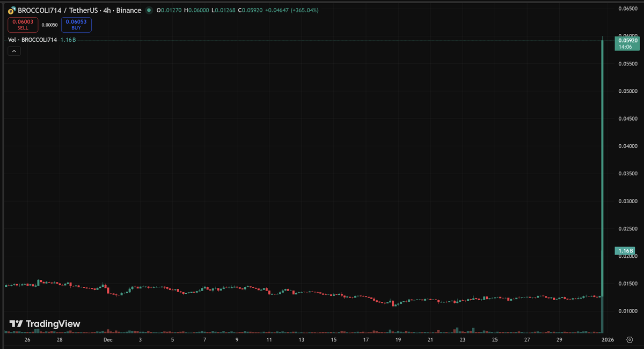Click the 0.06500 price scale label
The width and height of the screenshot is (644, 349).
coord(627,9)
